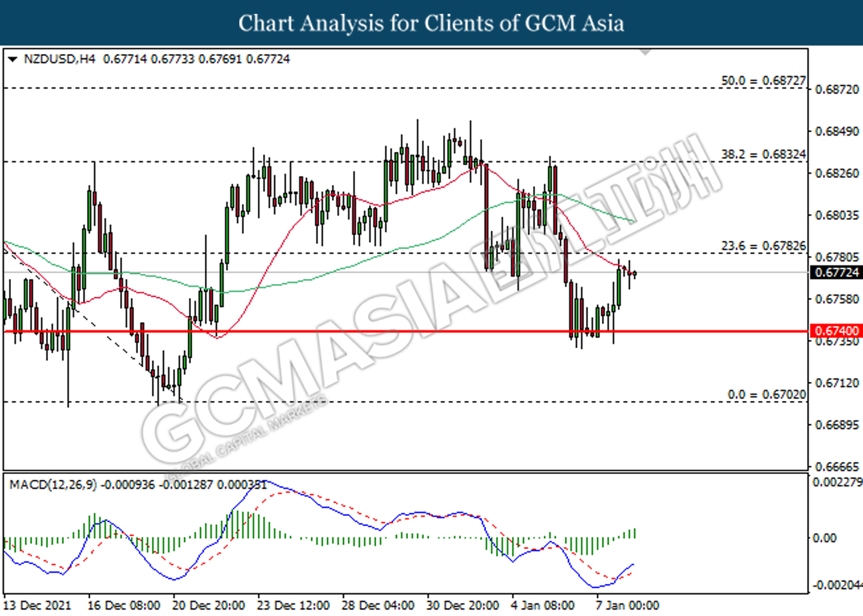Click the dropdown triangle beside NZDUSD,H4
Image resolution: width=863 pixels, height=616 pixels.
point(13,59)
